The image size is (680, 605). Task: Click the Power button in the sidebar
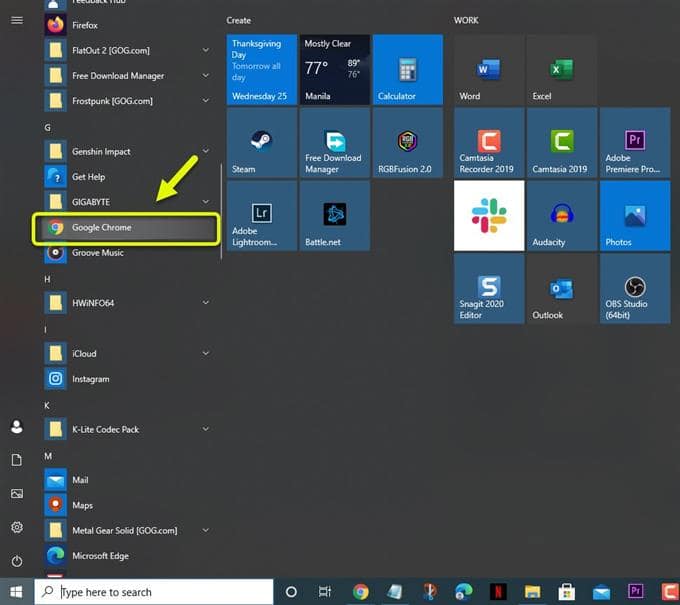pyautogui.click(x=16, y=561)
